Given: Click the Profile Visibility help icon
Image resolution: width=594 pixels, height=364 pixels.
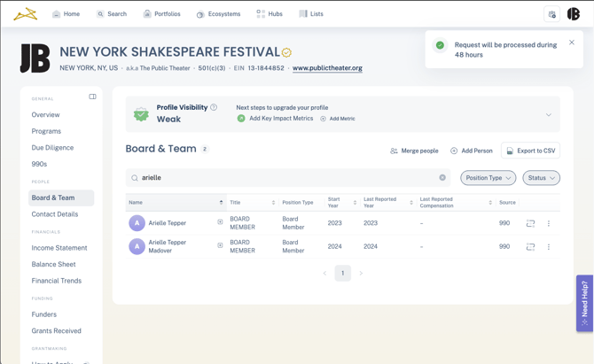Looking at the screenshot, I should tap(214, 107).
